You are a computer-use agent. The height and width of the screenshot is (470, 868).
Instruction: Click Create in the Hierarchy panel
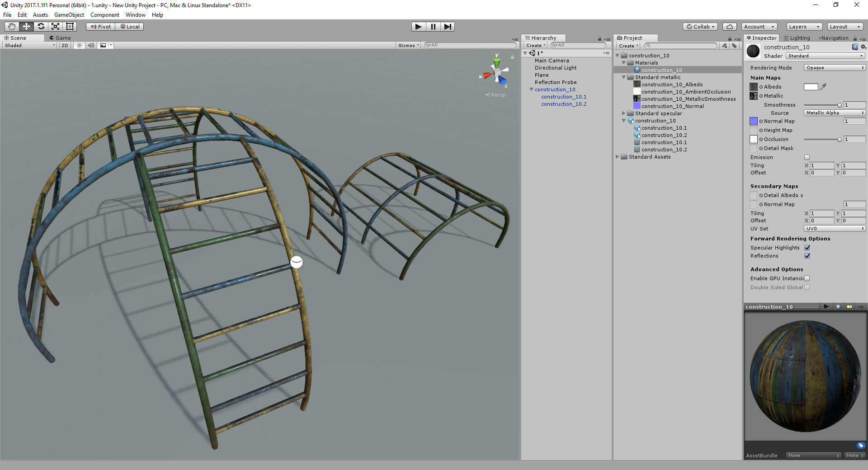click(x=535, y=46)
